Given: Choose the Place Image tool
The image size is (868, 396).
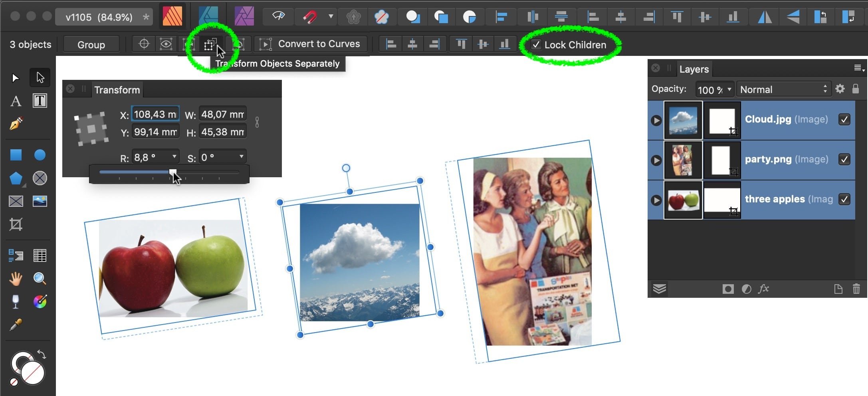Looking at the screenshot, I should (40, 201).
